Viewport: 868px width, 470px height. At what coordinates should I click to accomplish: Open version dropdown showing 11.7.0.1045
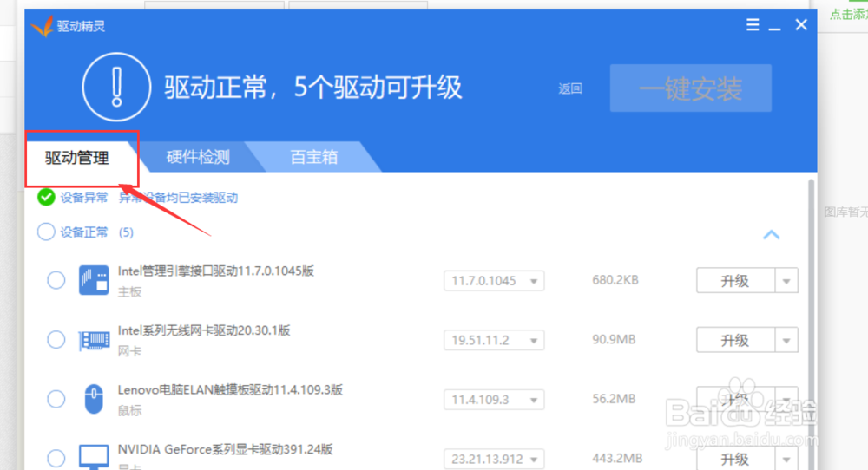[494, 281]
